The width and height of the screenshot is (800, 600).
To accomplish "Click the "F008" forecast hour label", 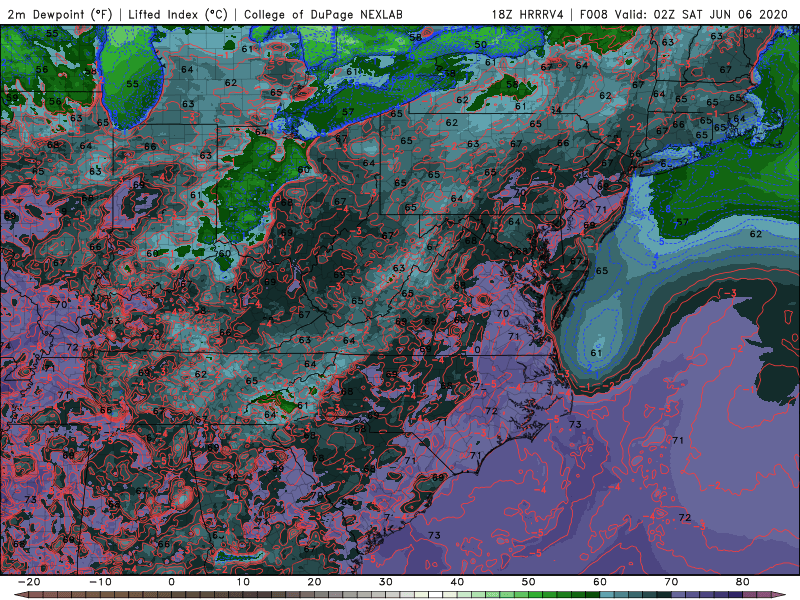I will 594,14.
